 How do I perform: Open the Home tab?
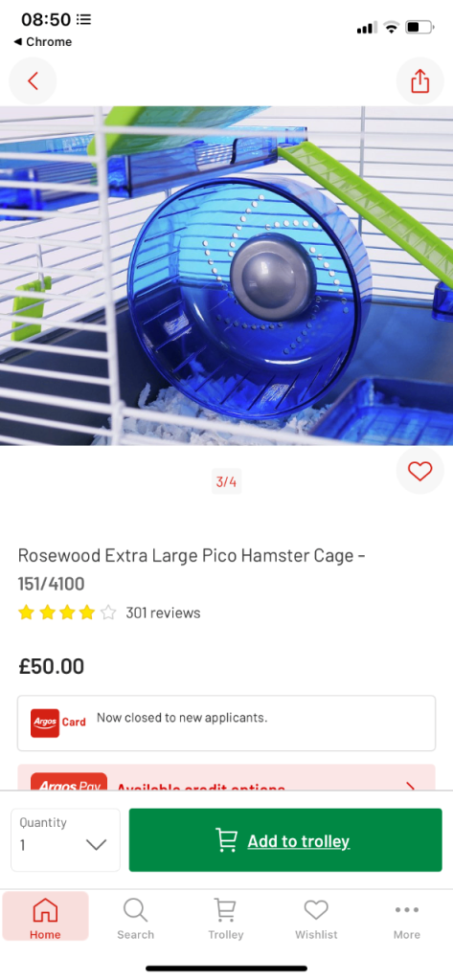pos(45,916)
